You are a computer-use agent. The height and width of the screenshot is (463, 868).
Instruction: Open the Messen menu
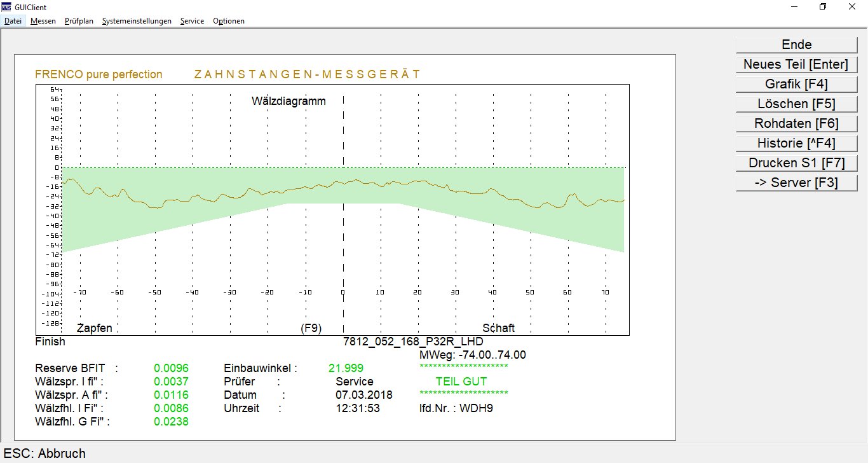[43, 21]
